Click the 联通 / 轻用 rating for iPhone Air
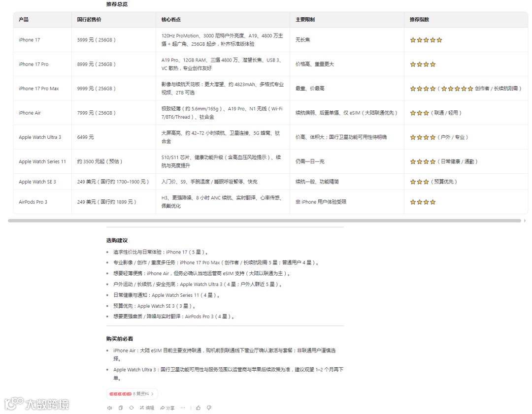This screenshot has height=414, width=532. [435, 113]
